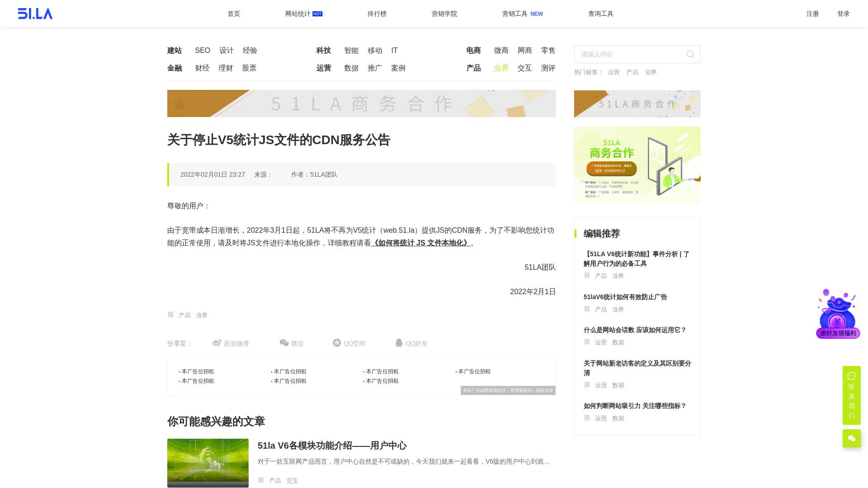Click the search magnifier icon
The image size is (868, 488).
pos(690,54)
